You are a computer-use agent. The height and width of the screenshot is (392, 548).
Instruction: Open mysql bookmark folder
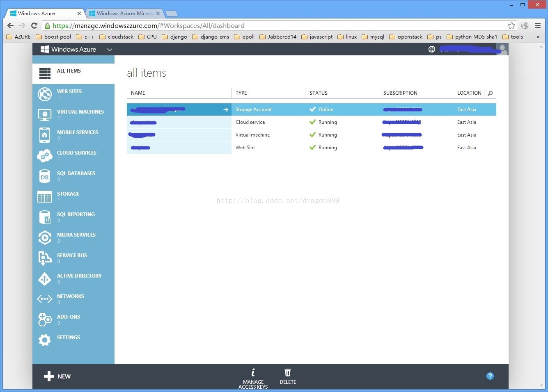[373, 37]
